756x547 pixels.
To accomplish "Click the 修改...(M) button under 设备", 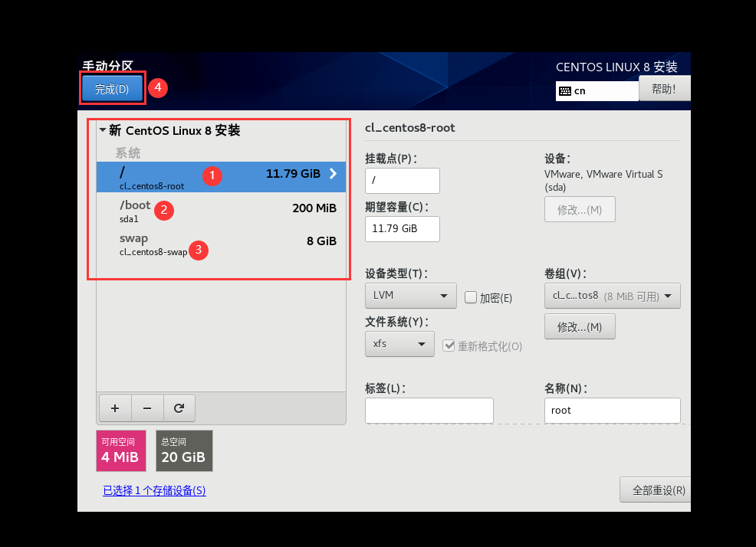I will [x=580, y=209].
